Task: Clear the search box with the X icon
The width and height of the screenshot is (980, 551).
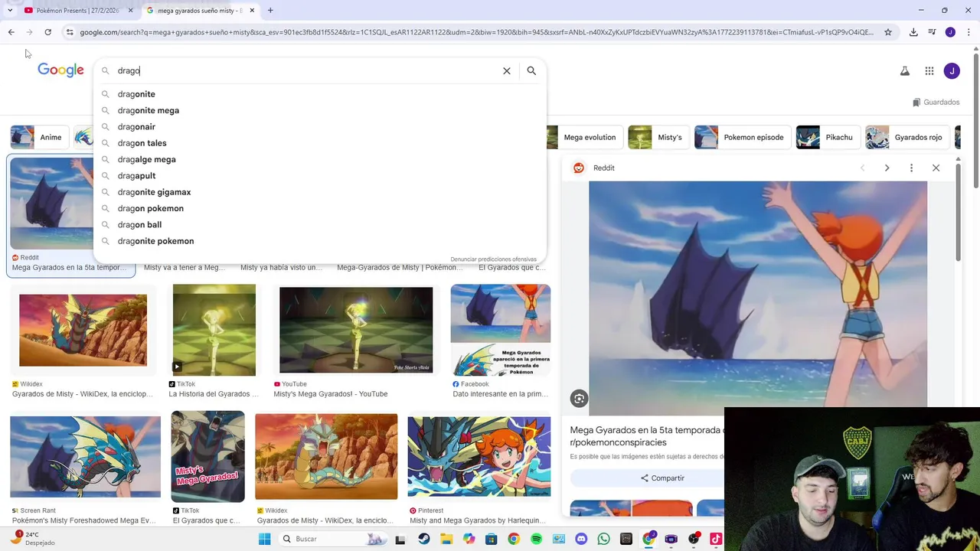Action: pos(506,70)
